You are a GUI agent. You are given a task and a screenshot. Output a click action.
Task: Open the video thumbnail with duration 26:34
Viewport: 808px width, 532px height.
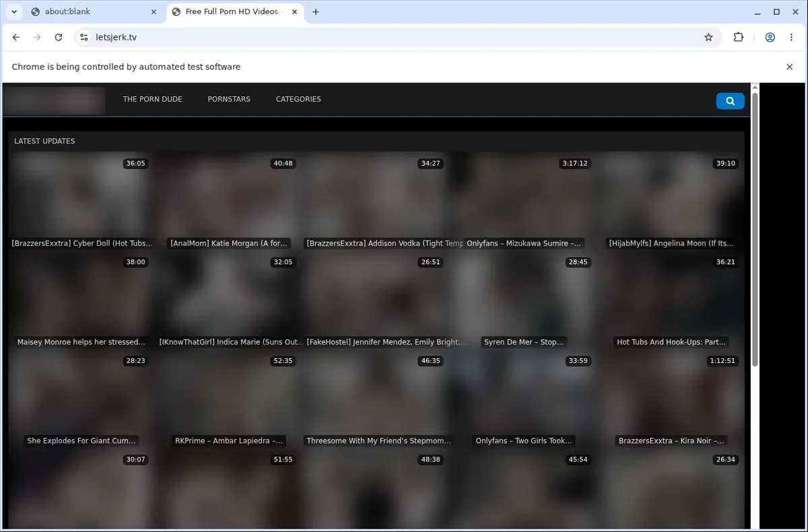pyautogui.click(x=672, y=488)
